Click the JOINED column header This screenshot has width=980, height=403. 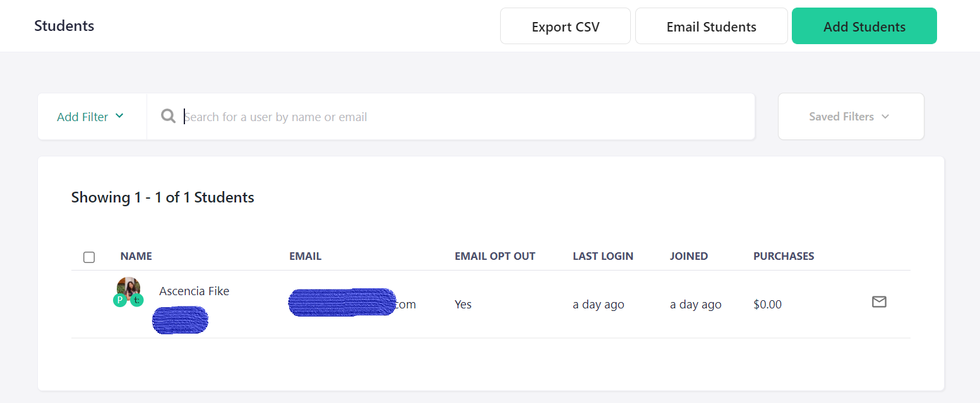[689, 256]
